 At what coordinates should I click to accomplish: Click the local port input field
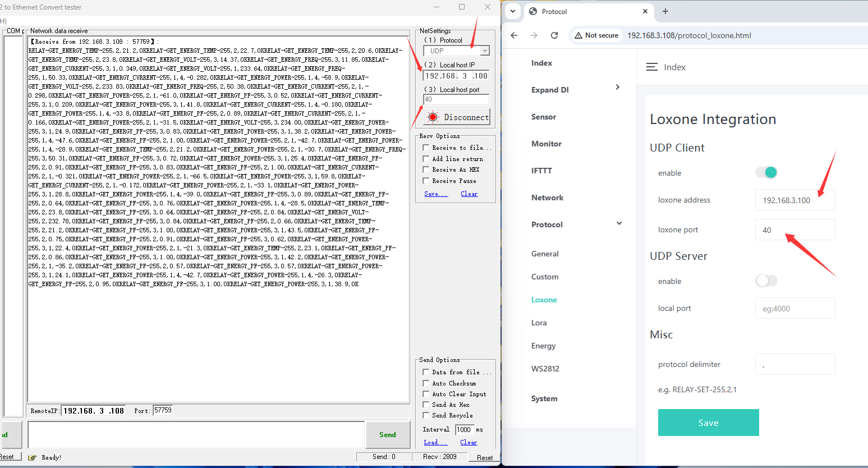[795, 308]
